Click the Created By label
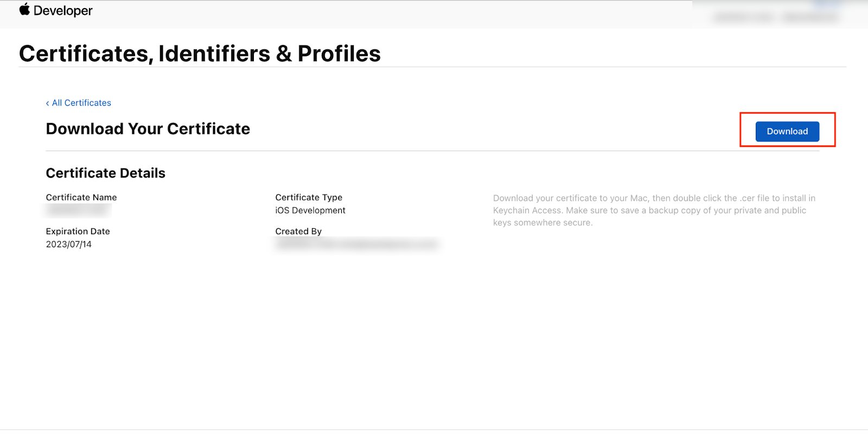868x438 pixels. 298,231
